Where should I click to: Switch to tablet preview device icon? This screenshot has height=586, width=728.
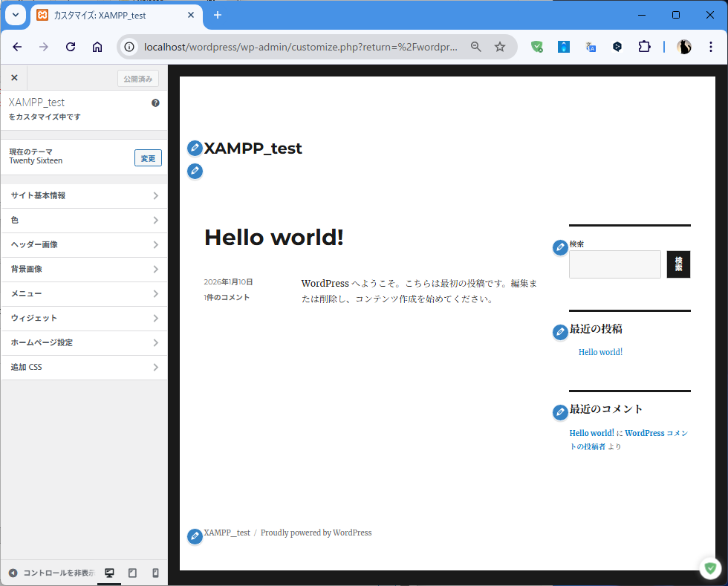(x=132, y=573)
